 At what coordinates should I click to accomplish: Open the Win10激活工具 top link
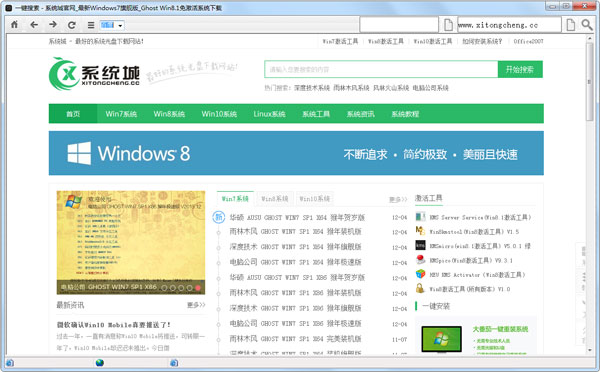click(x=433, y=41)
